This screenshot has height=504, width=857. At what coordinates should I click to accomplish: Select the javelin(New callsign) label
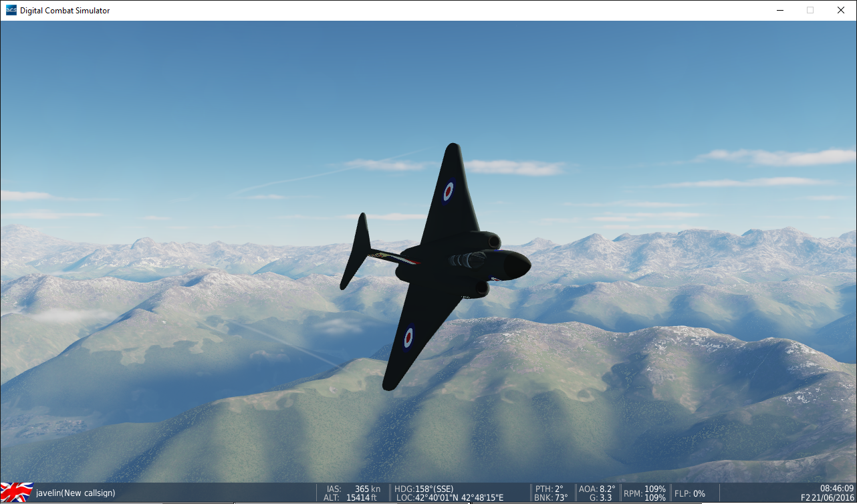pyautogui.click(x=76, y=493)
